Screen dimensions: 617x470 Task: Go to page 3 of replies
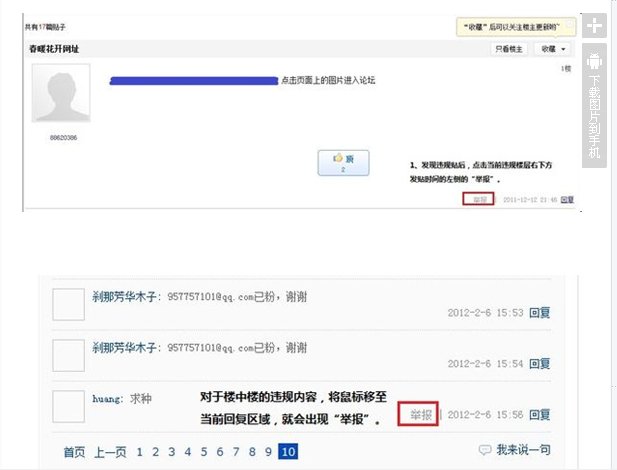(172, 452)
